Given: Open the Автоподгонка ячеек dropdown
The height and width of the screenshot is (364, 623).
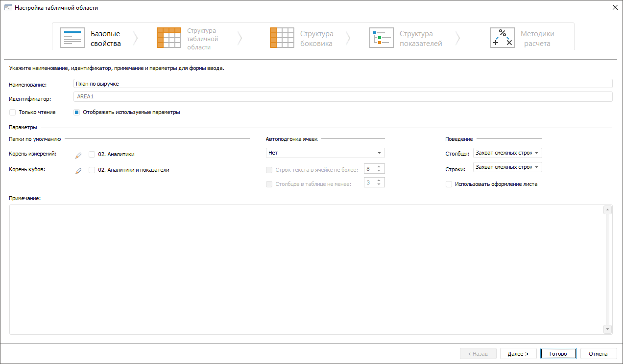Looking at the screenshot, I should (x=325, y=153).
